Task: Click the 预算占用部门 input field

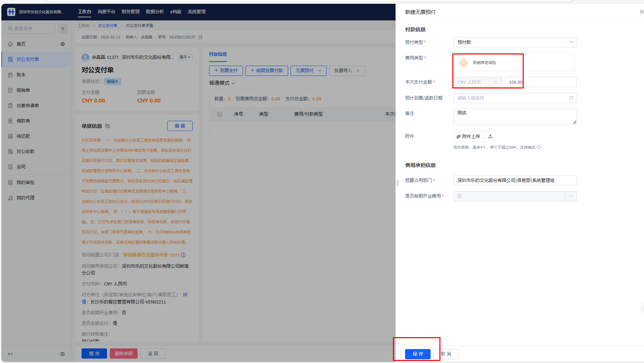Action: [515, 180]
